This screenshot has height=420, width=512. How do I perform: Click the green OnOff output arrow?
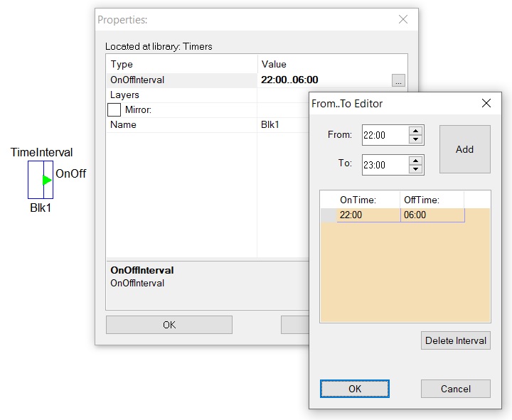tap(47, 180)
